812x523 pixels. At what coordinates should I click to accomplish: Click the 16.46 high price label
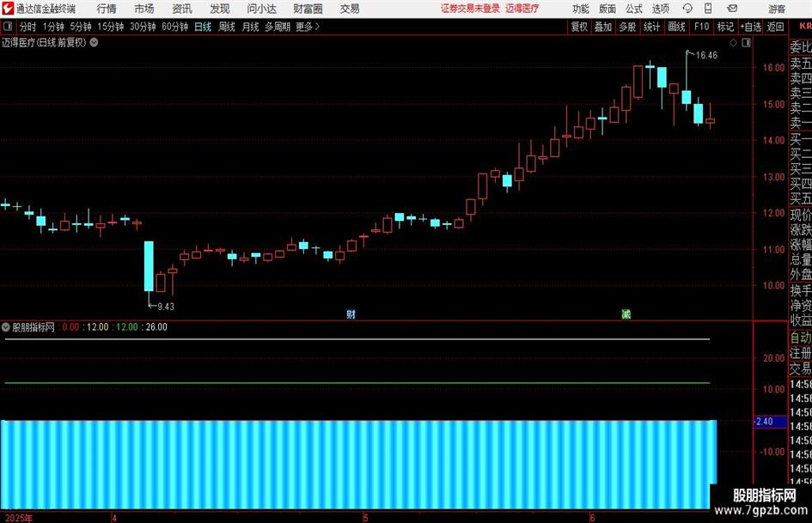(706, 55)
